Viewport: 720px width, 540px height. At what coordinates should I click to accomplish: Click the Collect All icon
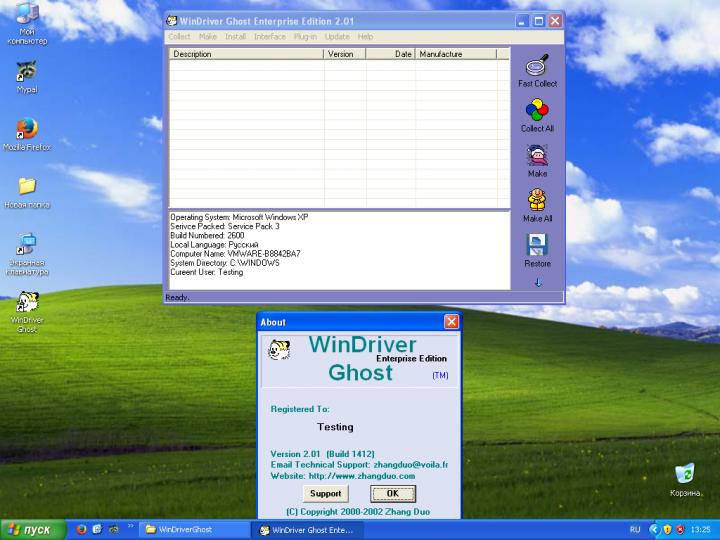537,111
